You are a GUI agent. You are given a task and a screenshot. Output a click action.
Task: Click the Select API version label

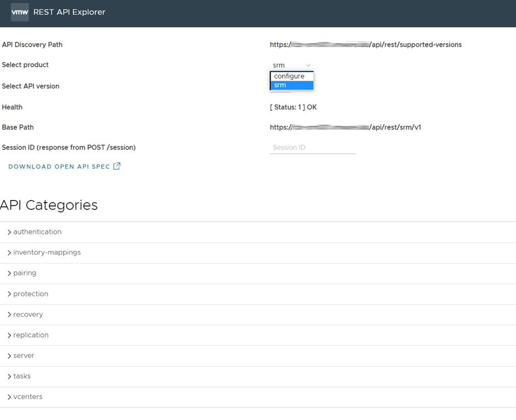point(31,86)
